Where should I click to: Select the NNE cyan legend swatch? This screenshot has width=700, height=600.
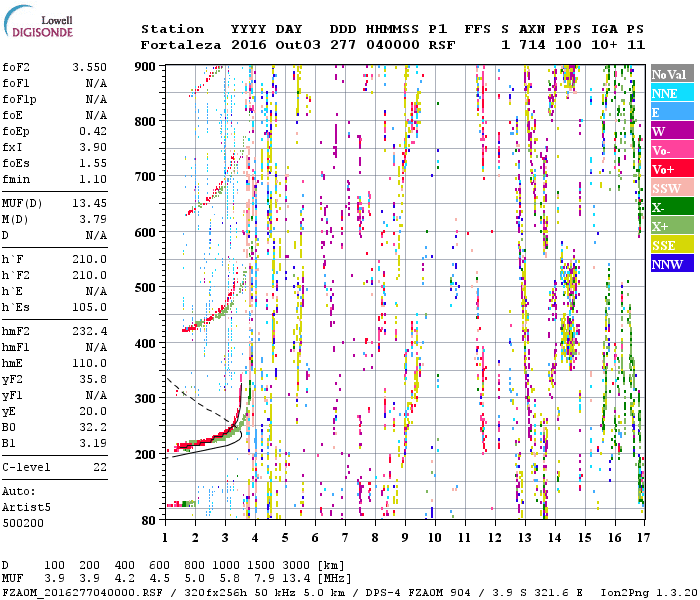(672, 93)
